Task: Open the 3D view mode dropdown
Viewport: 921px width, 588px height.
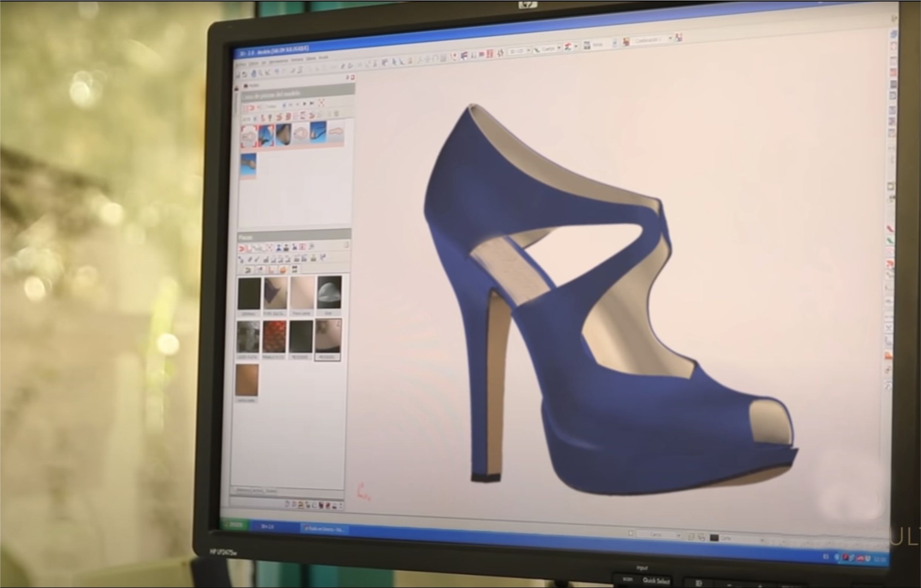Action: [x=528, y=51]
